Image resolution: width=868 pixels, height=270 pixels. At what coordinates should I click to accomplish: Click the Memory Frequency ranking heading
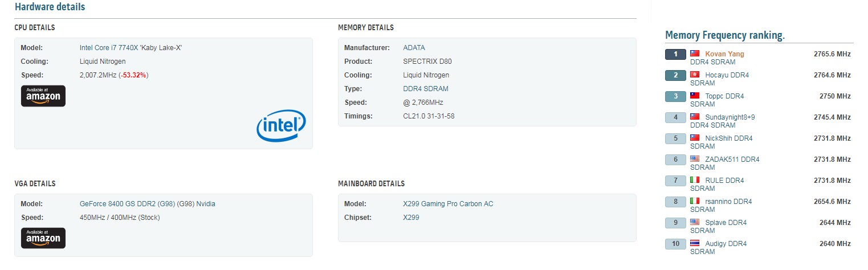click(725, 35)
